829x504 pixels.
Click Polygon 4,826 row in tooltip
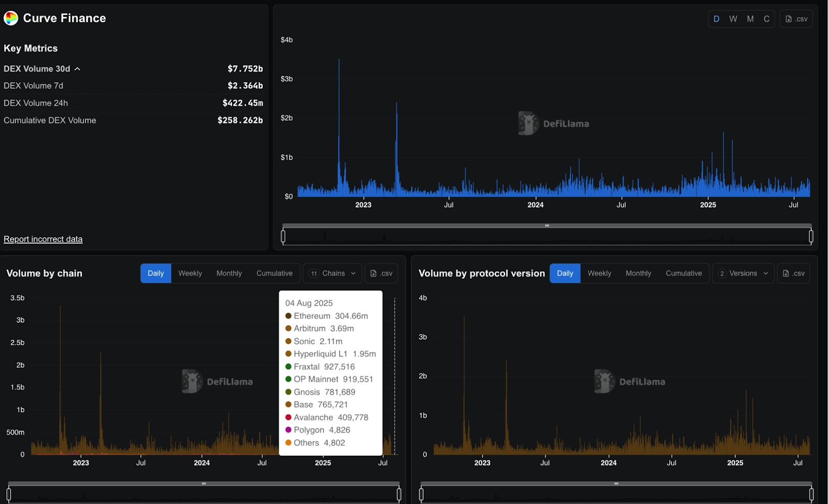click(318, 430)
